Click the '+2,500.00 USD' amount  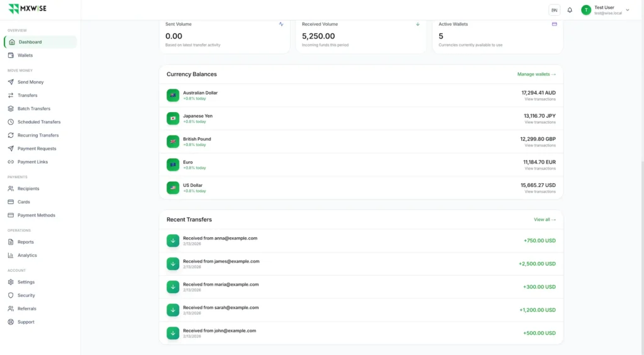coord(537,264)
